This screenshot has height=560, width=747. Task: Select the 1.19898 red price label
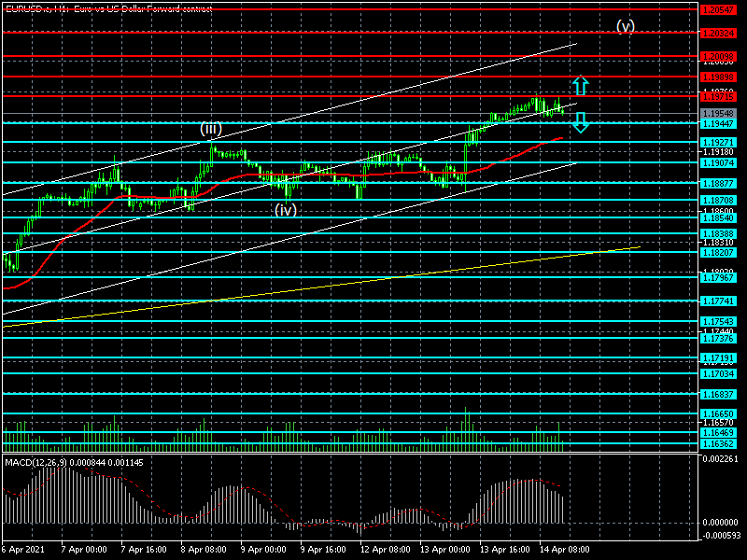coord(718,77)
